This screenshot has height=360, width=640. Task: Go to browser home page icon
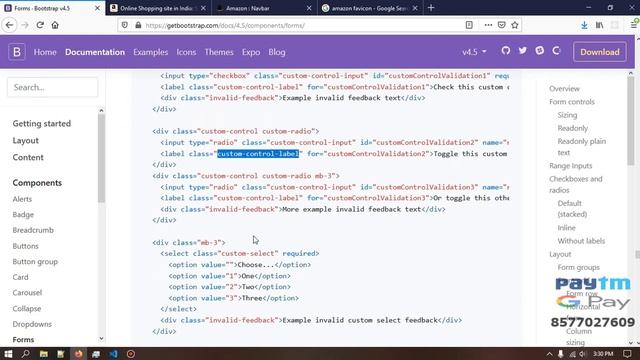(55, 25)
